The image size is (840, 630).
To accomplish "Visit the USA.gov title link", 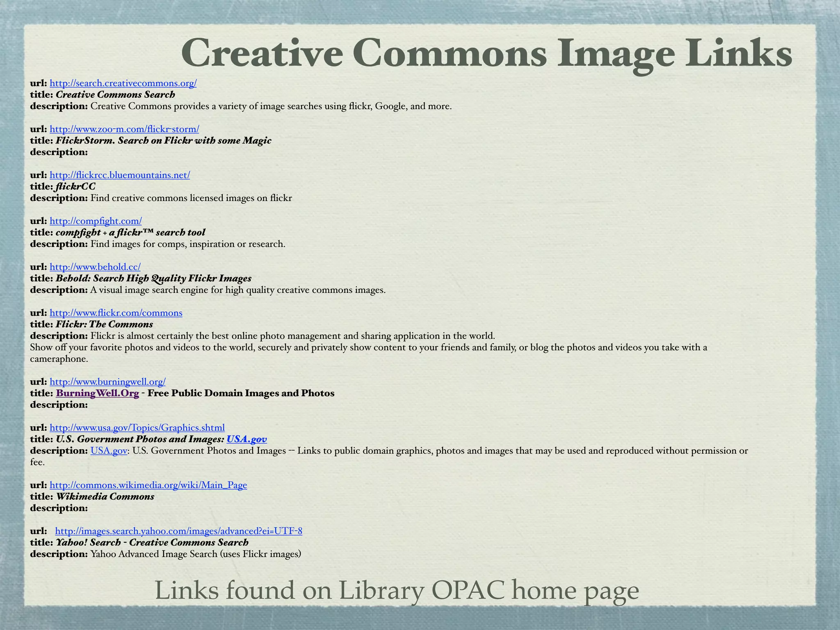I will click(x=246, y=439).
